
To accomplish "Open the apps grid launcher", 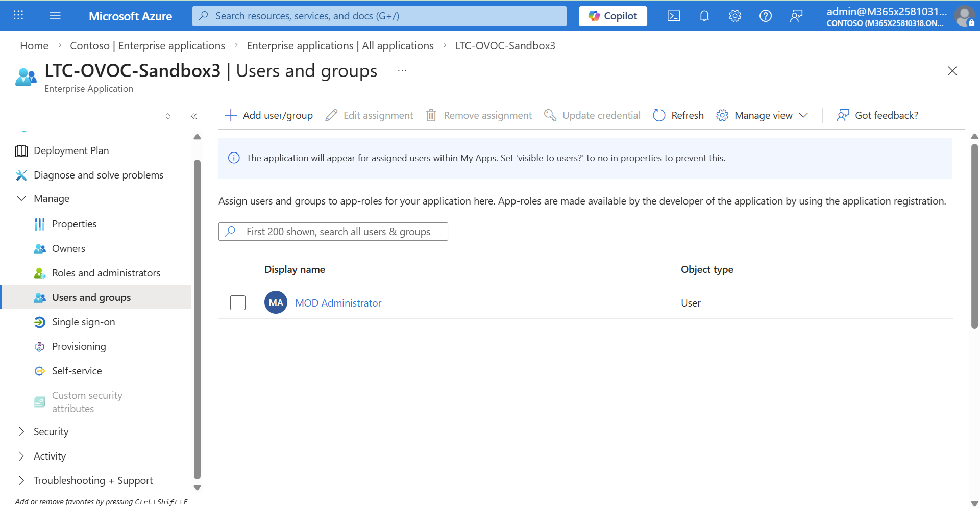I will click(x=18, y=15).
